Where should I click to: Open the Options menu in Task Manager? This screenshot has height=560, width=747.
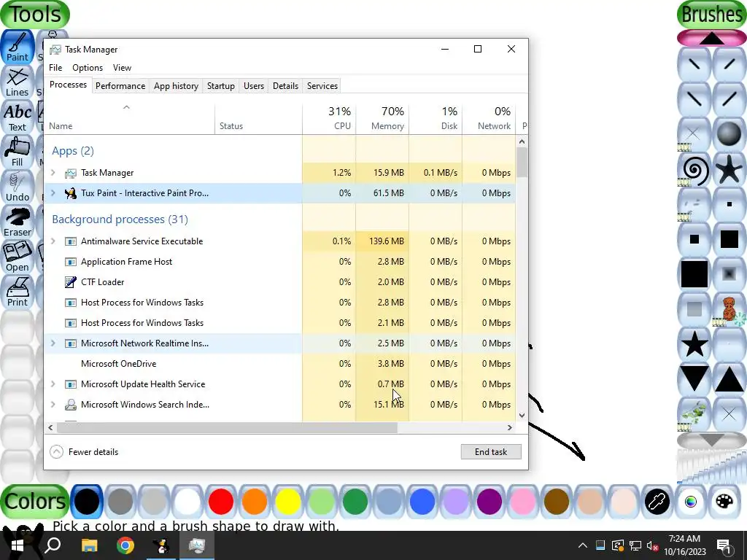(88, 68)
